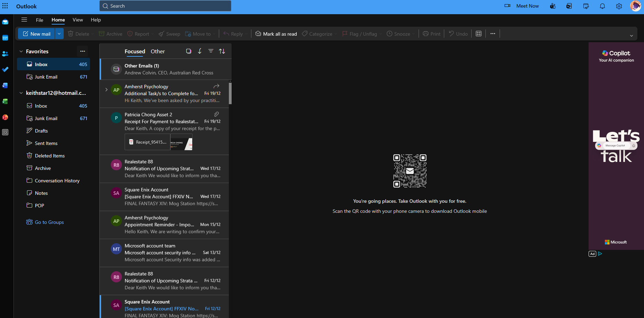Follow the Go to Groups link
The height and width of the screenshot is (318, 644).
[x=49, y=222]
